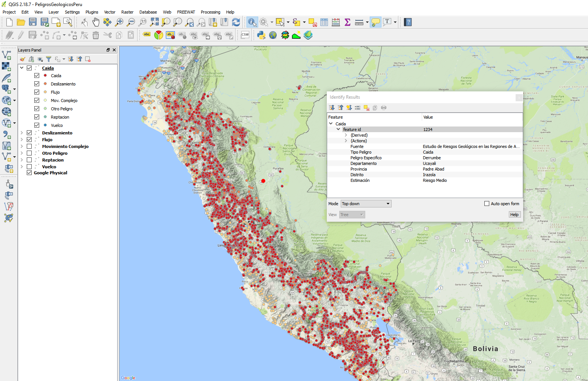Select the Zoom Out magnifier tool
This screenshot has width=588, height=381.
click(131, 22)
